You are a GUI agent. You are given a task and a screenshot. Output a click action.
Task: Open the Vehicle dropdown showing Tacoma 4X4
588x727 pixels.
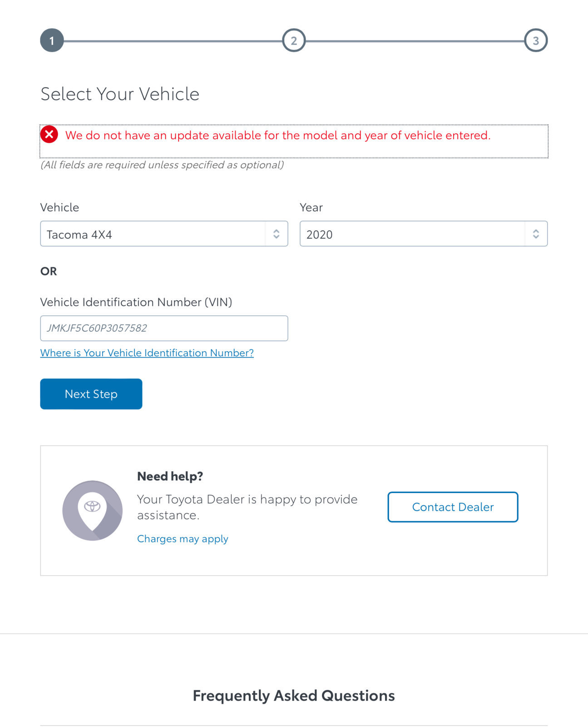tap(164, 234)
